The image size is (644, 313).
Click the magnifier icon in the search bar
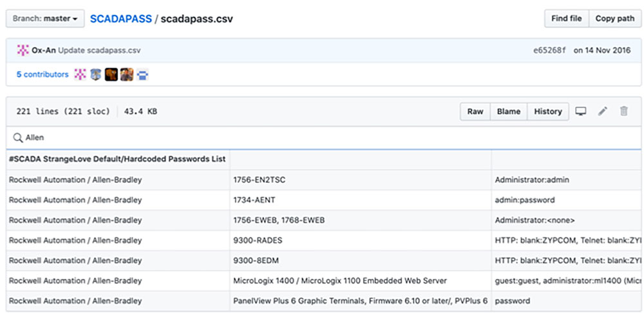(17, 137)
